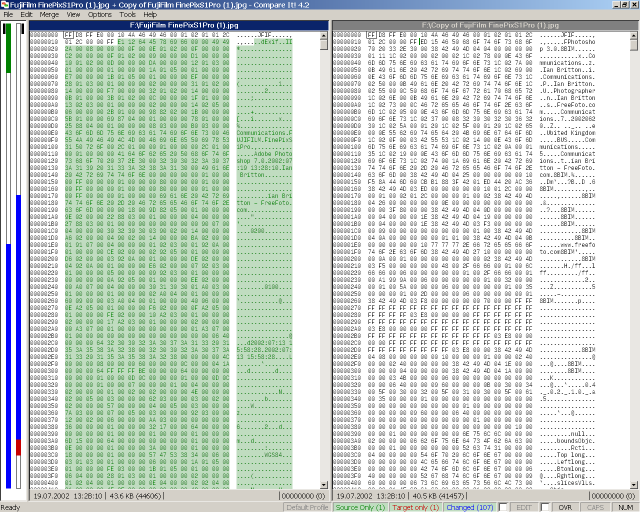The image size is (640, 512).
Task: Click the Source Only (1) status filter
Action: [360, 507]
